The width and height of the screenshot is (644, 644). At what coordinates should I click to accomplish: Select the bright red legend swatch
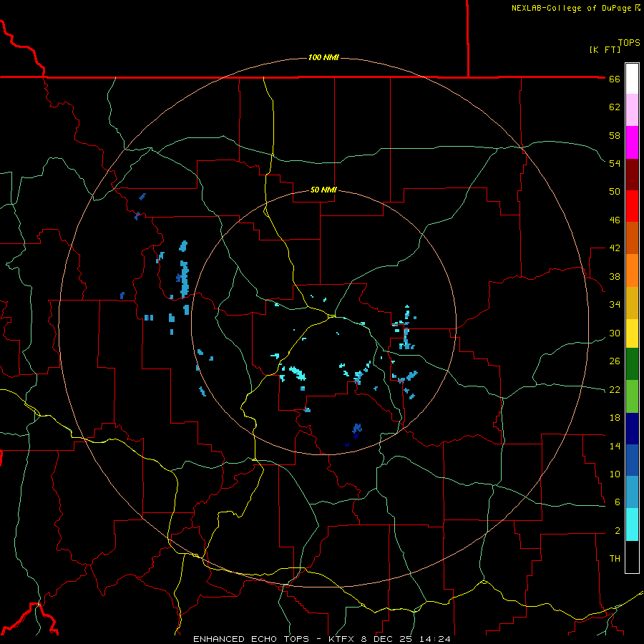click(632, 206)
